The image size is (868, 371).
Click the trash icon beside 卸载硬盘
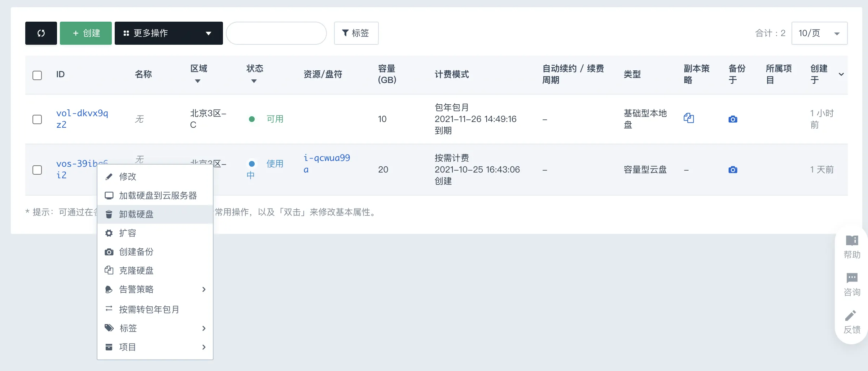109,214
